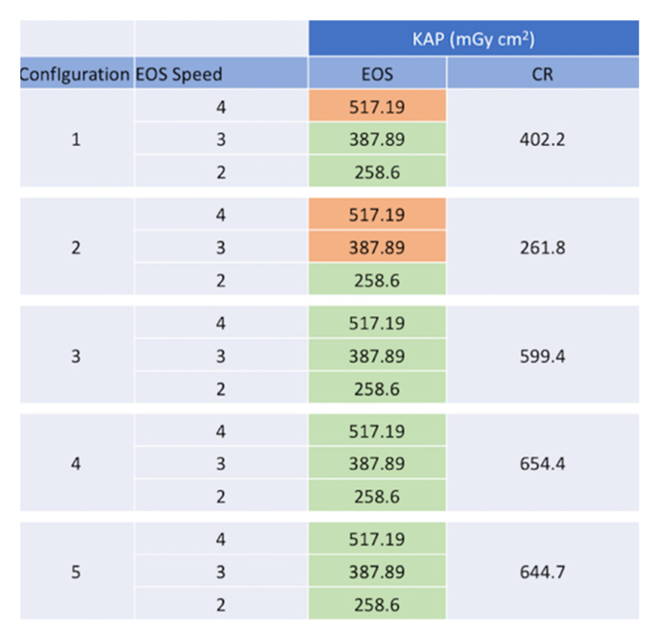Select the CR value 402.2
This screenshot has height=644, width=661.
[x=542, y=139]
